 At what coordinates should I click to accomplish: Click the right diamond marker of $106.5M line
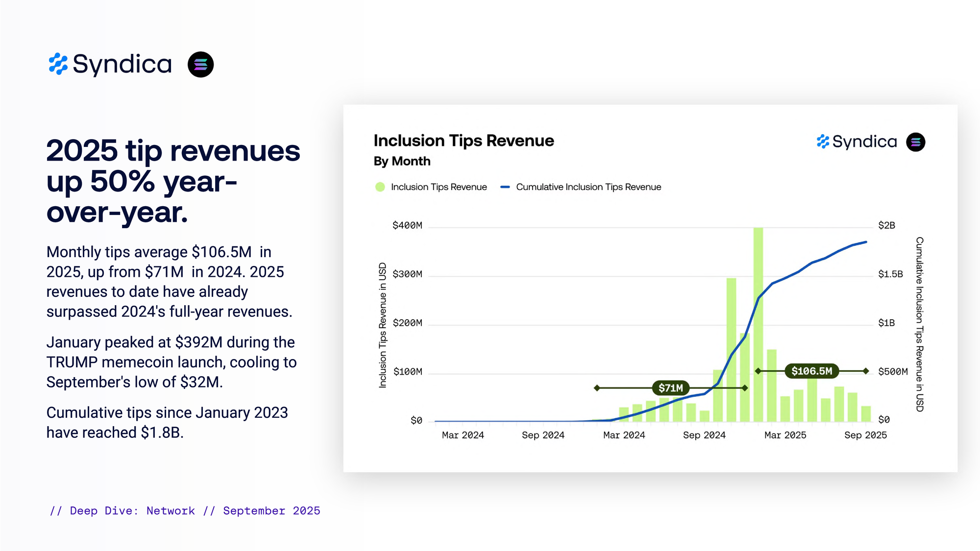[866, 371]
